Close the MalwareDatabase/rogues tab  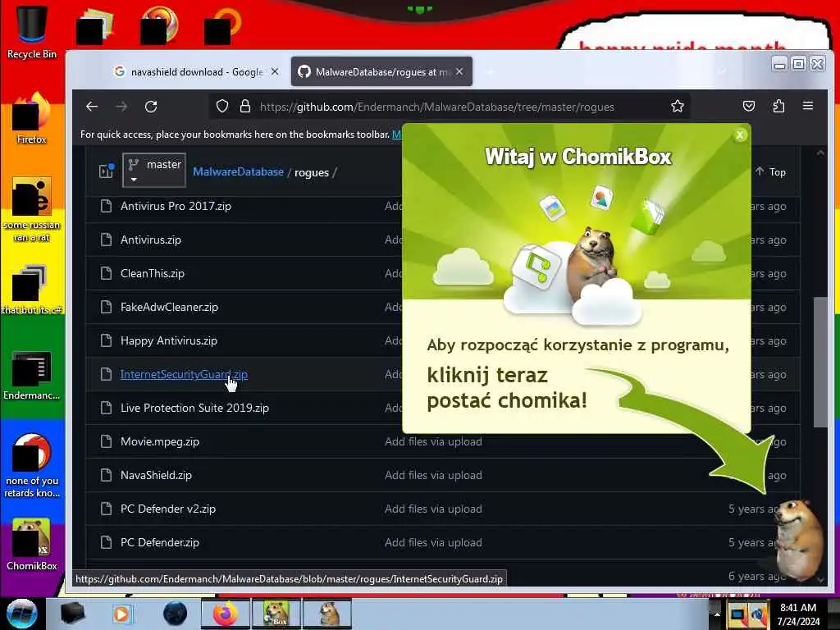(459, 71)
